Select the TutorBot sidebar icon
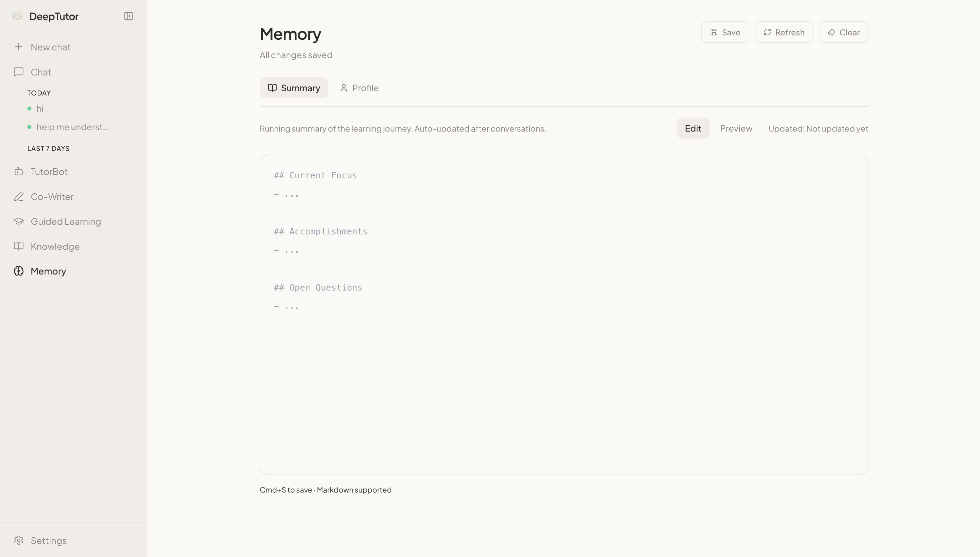Screen dimensions: 980x557 point(19,171)
